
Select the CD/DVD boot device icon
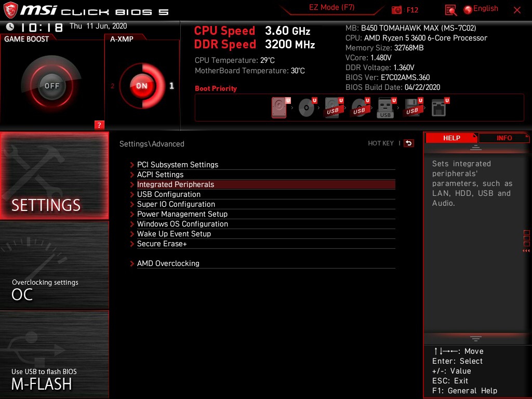(307, 108)
